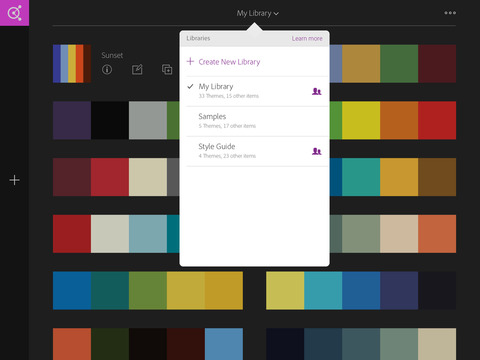This screenshot has height=360, width=480.
Task: Open the Adobe Color app logo
Action: point(14,13)
